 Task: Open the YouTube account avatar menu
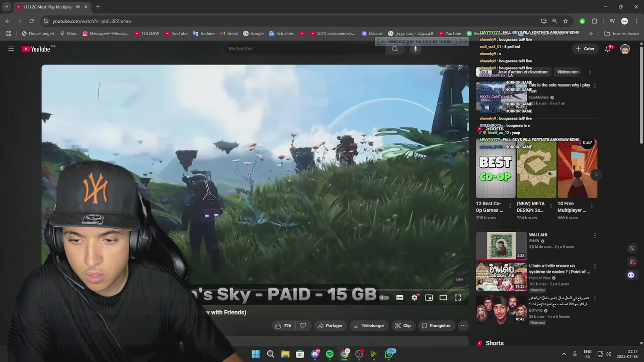coord(625,49)
